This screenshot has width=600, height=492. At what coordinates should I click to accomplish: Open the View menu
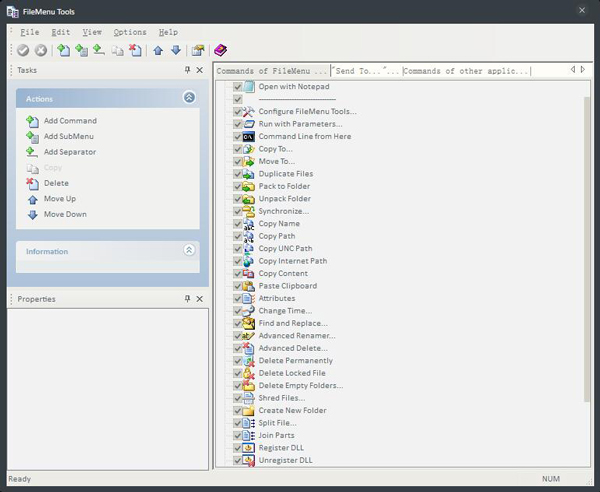tap(92, 32)
